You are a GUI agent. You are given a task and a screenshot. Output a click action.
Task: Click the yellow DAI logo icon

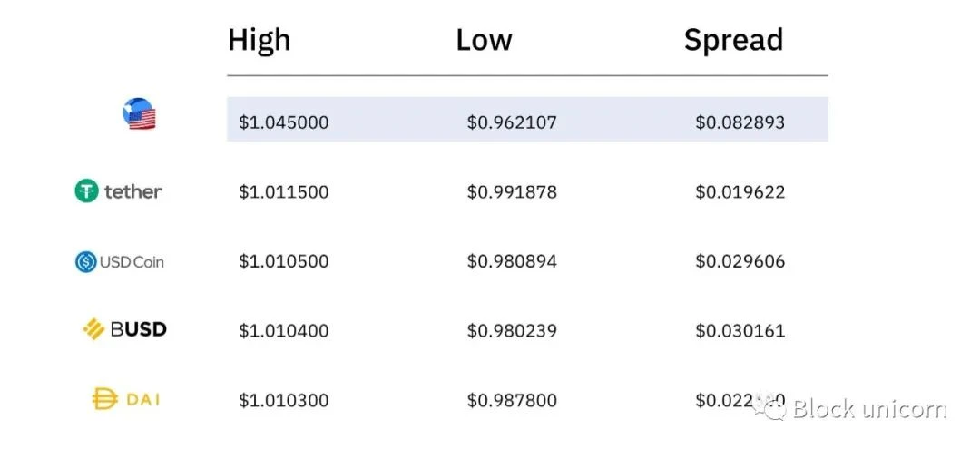(104, 399)
